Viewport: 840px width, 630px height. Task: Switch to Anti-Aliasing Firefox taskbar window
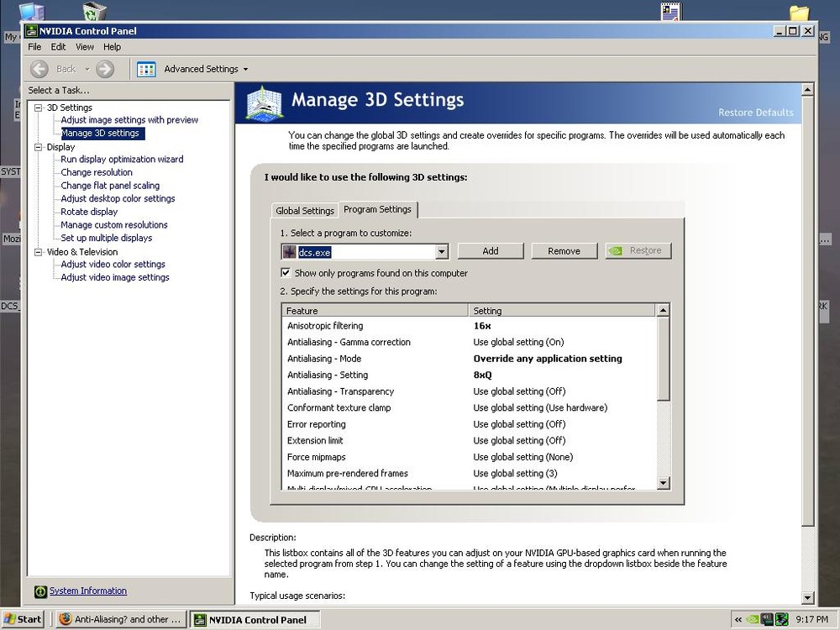coord(121,620)
